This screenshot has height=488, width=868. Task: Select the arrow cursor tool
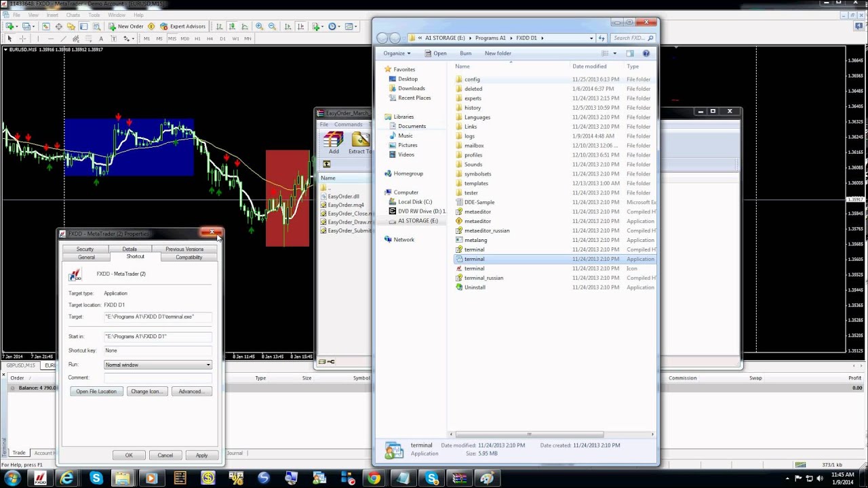(x=9, y=39)
